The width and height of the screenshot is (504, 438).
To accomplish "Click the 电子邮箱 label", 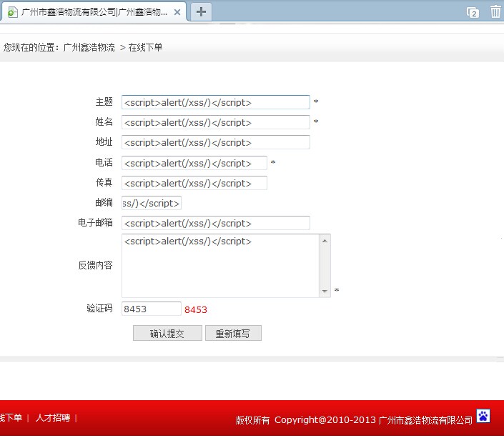I will click(x=96, y=222).
